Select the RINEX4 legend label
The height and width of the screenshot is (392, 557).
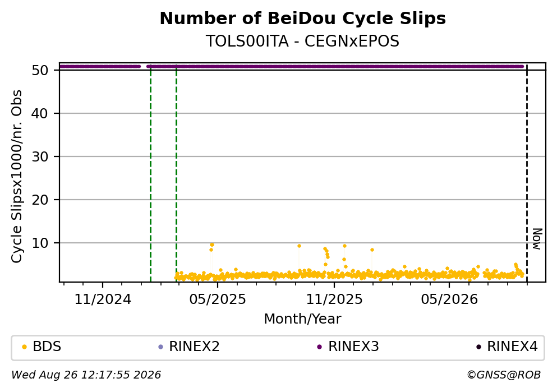point(512,347)
